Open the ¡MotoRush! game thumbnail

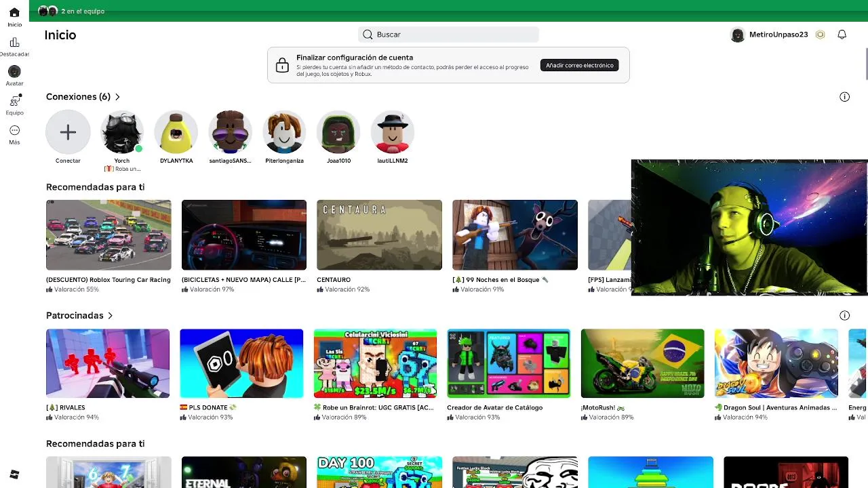(x=642, y=363)
